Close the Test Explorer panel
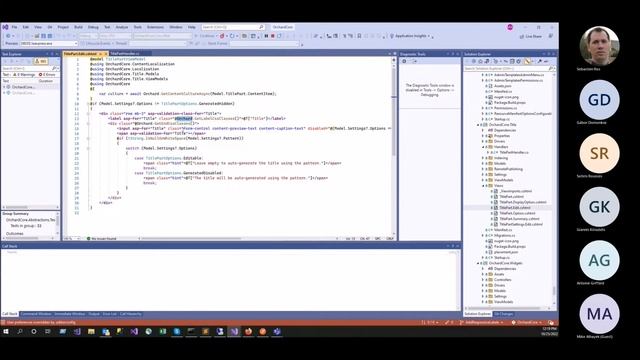 [57, 54]
